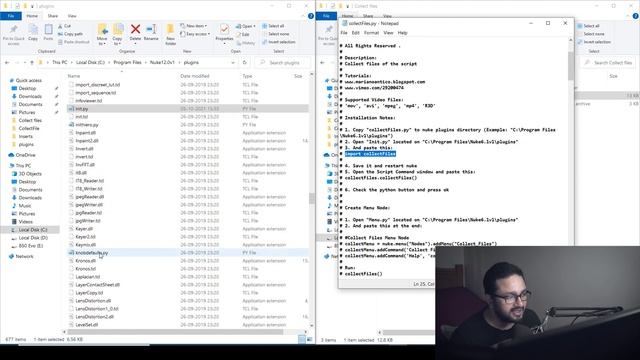The width and height of the screenshot is (640, 360).
Task: Select the knobdefaults.py file
Action: pyautogui.click(x=188, y=253)
